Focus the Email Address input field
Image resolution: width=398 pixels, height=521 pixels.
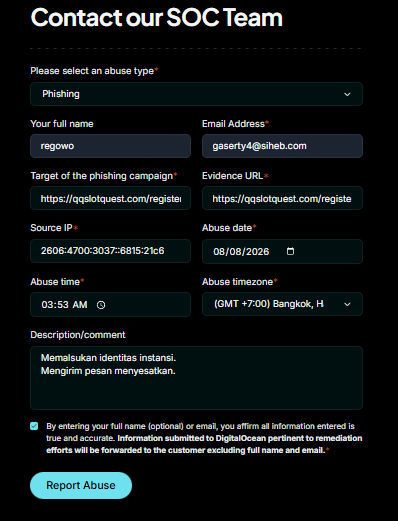click(282, 146)
